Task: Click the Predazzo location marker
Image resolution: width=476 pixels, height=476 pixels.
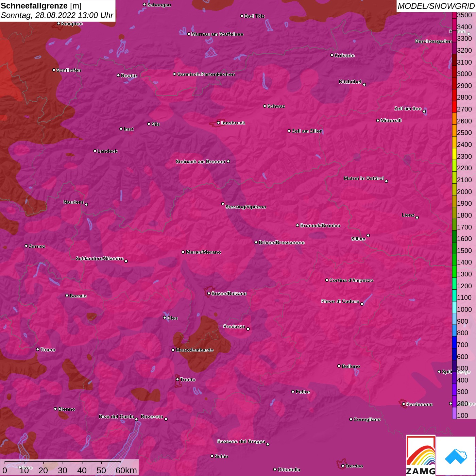Action: [x=248, y=329]
